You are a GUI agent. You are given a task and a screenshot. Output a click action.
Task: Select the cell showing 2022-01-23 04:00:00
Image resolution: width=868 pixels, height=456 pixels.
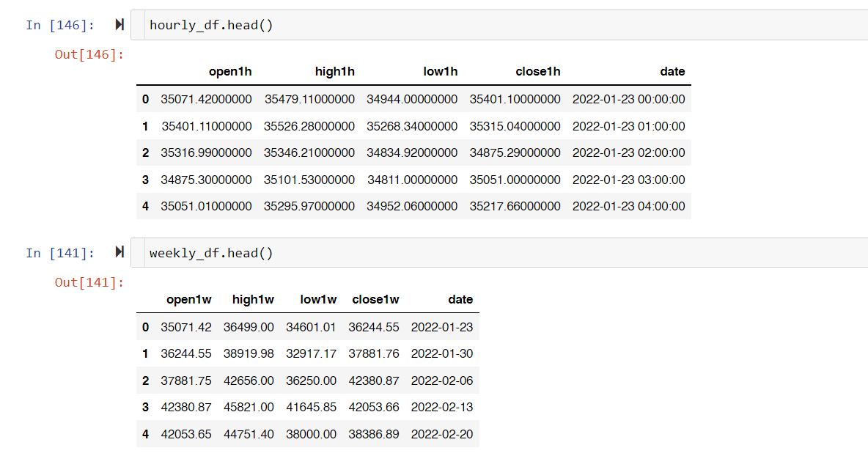[628, 207]
